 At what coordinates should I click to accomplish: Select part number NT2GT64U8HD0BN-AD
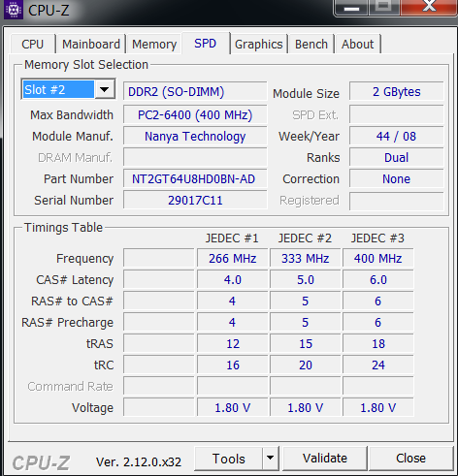point(195,178)
